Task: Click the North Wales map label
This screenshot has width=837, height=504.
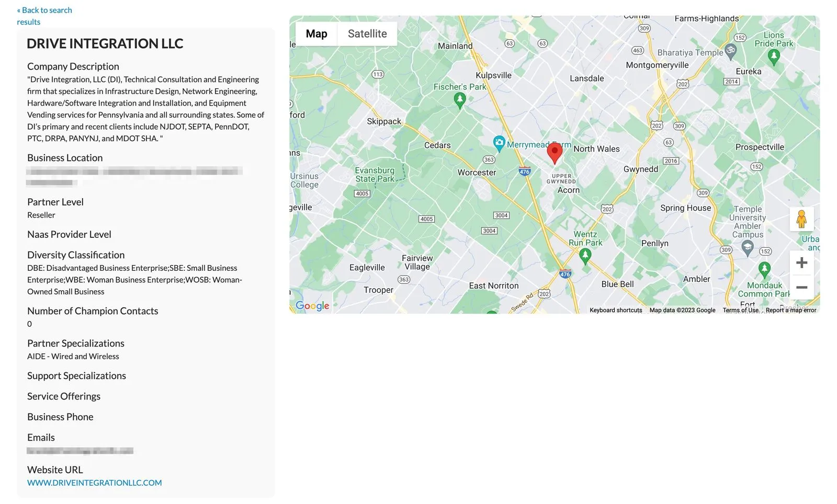Action: tap(596, 149)
